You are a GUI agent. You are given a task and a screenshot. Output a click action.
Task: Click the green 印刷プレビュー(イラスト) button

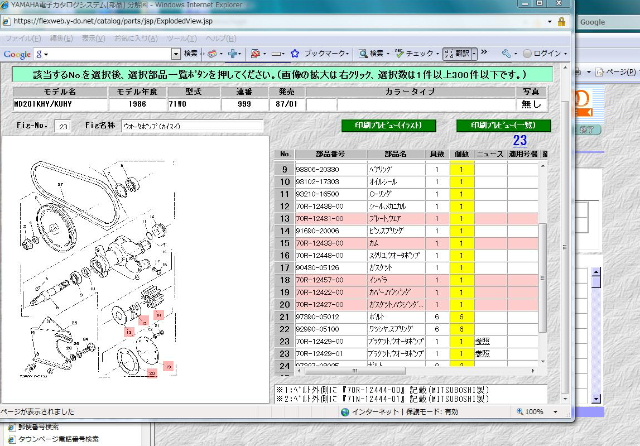point(389,125)
